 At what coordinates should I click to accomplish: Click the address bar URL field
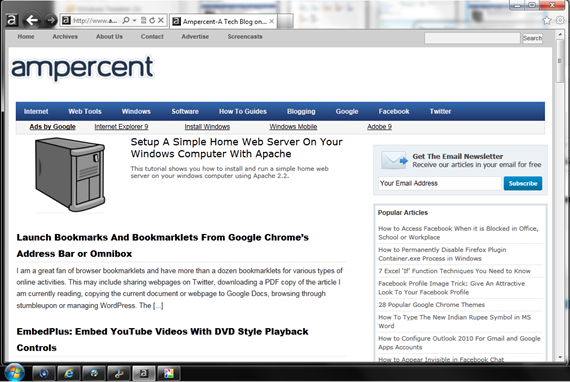point(95,21)
